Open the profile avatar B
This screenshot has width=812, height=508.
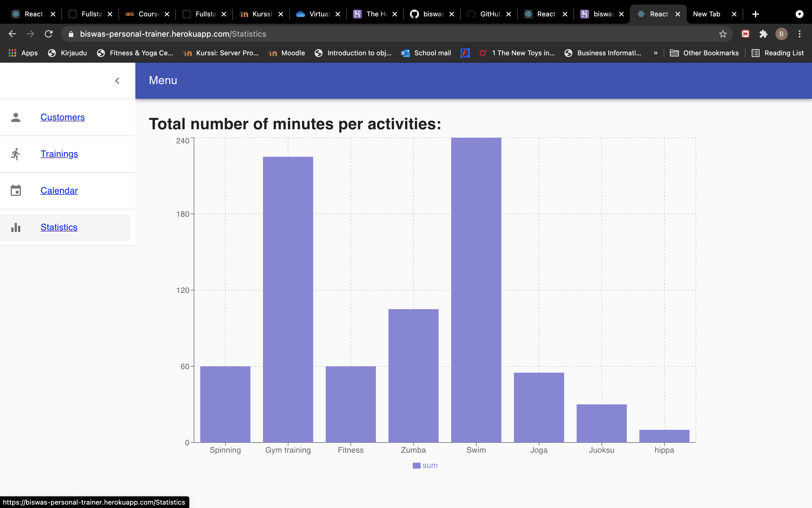click(x=781, y=34)
